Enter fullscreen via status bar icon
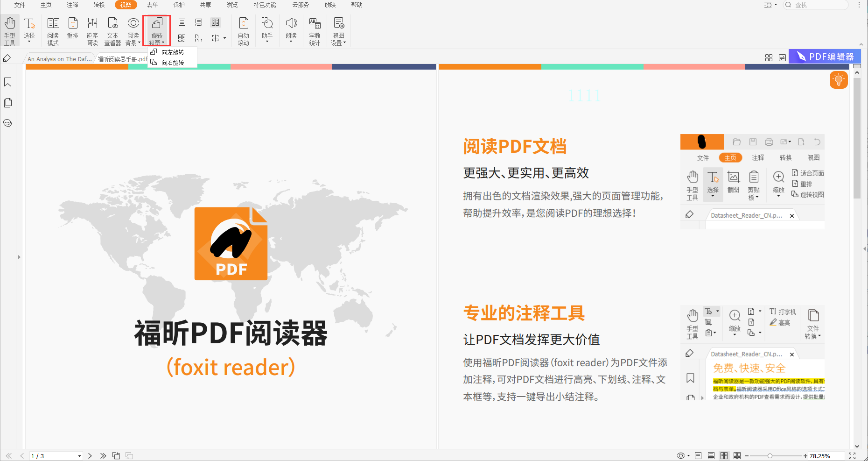The image size is (868, 461). pyautogui.click(x=852, y=456)
